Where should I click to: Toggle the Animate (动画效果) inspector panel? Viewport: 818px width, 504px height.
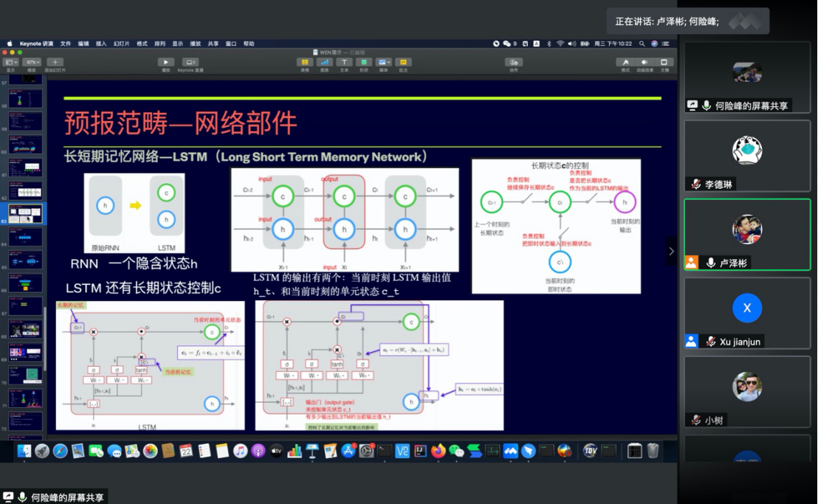(x=645, y=63)
